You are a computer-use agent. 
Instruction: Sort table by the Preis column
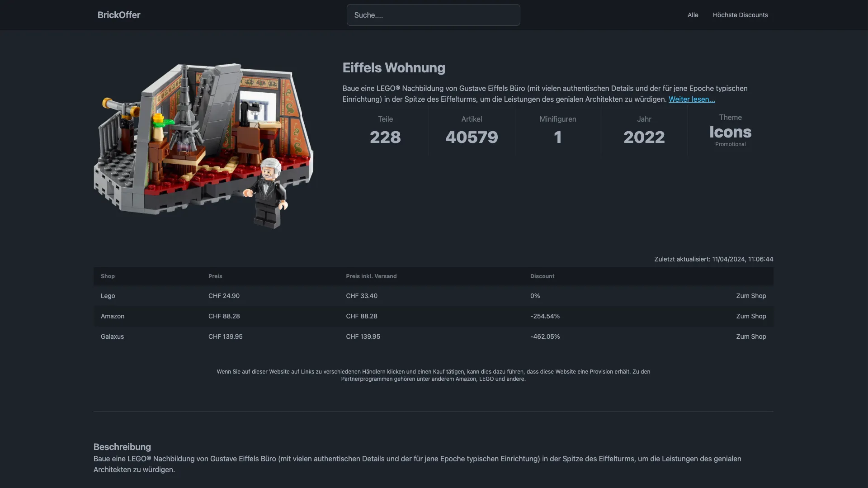(215, 276)
